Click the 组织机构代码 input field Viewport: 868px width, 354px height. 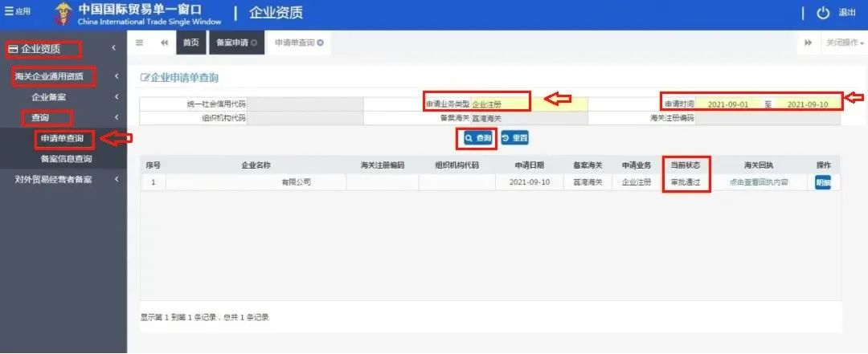[305, 118]
